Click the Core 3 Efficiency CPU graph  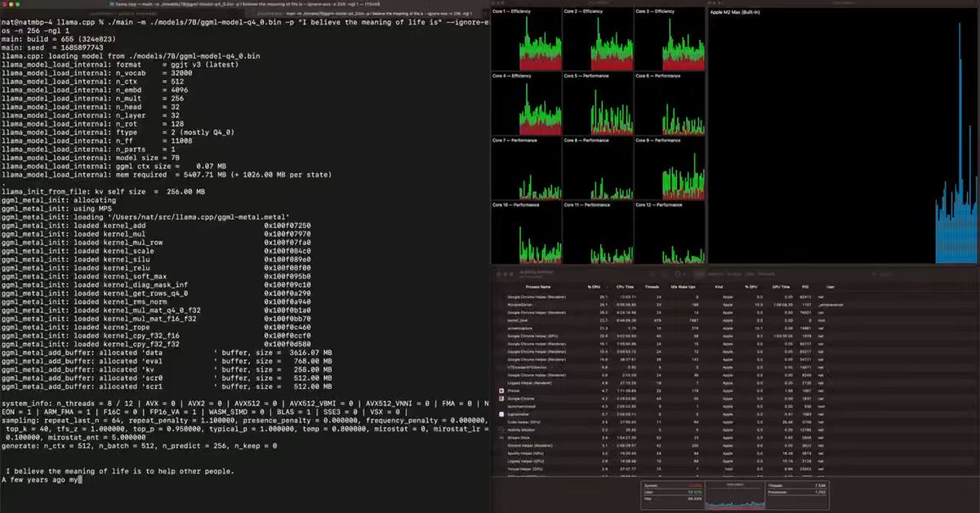[x=670, y=38]
